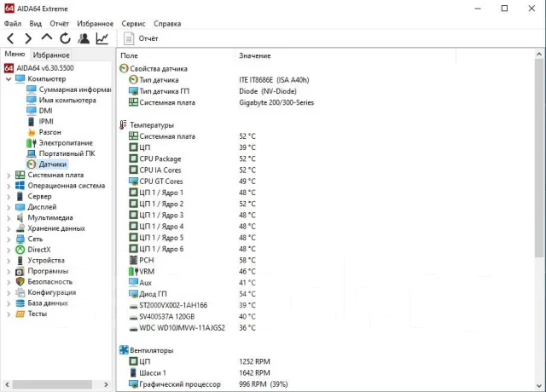This screenshot has width=546, height=392.
Task: Click the Температуры thermometer icon
Action: 123,125
